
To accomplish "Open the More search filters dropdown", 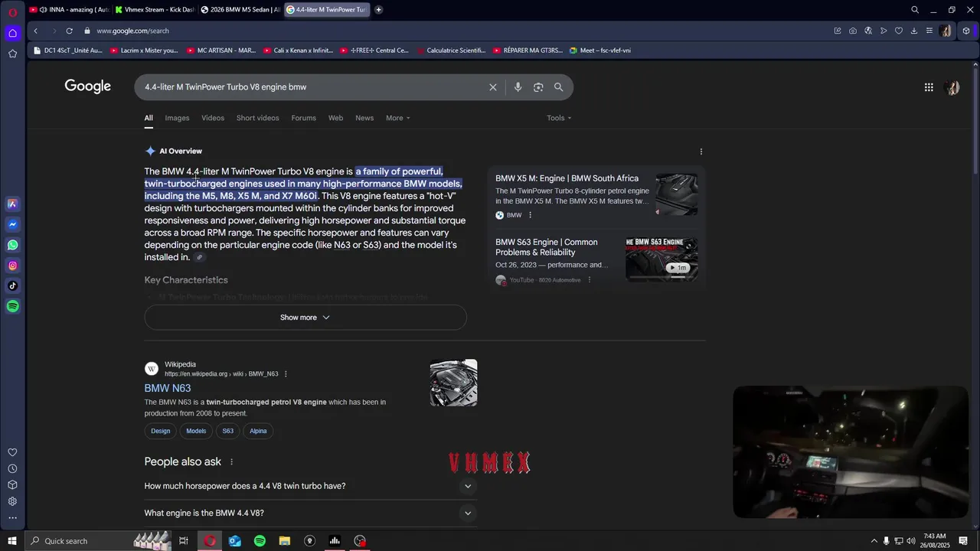I will 398,118.
